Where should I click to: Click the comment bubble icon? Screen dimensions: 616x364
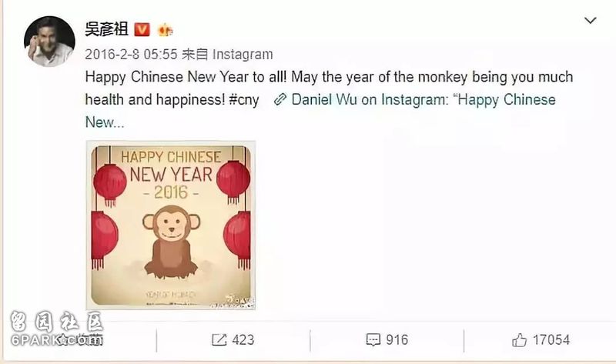(x=373, y=339)
